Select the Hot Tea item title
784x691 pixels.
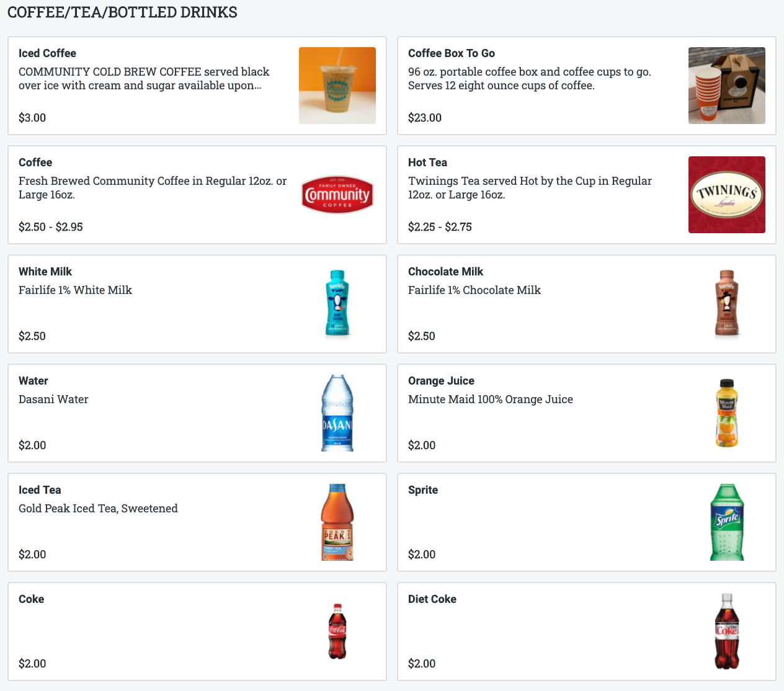pyautogui.click(x=427, y=163)
